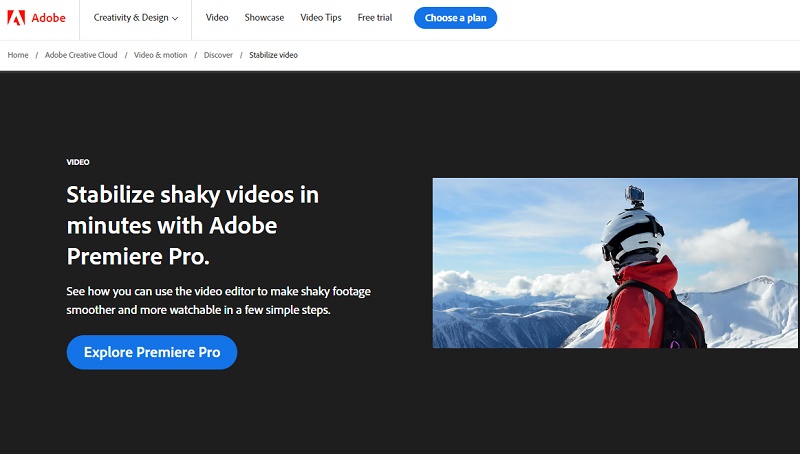The width and height of the screenshot is (800, 454).
Task: Open the Video Tips nav item
Action: click(x=321, y=17)
